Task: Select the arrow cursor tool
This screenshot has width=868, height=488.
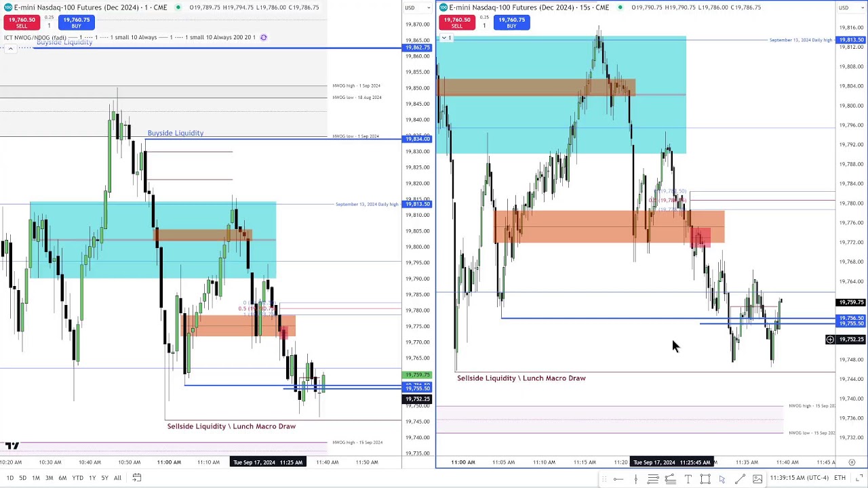Action: [x=722, y=479]
